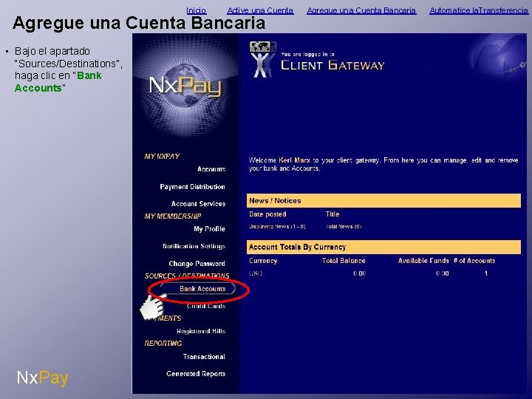Screen dimensions: 532x399
Task: Click the MY NXPAY section heading
Action: point(162,157)
